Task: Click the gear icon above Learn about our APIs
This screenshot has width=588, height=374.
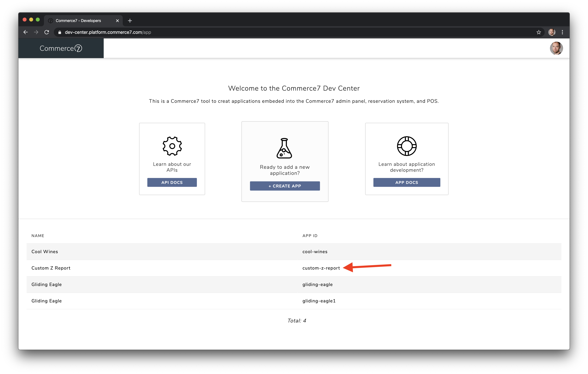Action: pos(172,146)
